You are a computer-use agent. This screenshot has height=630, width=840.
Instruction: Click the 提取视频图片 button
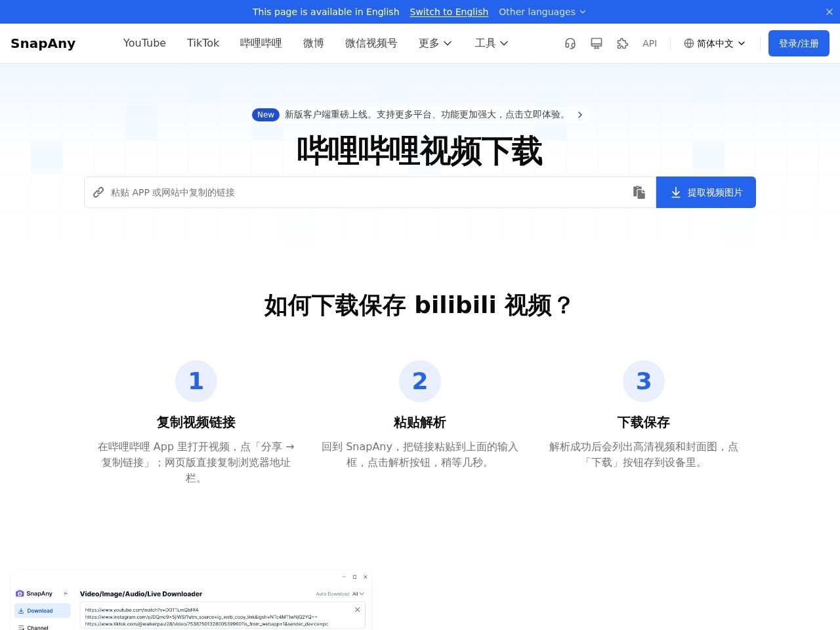point(706,192)
